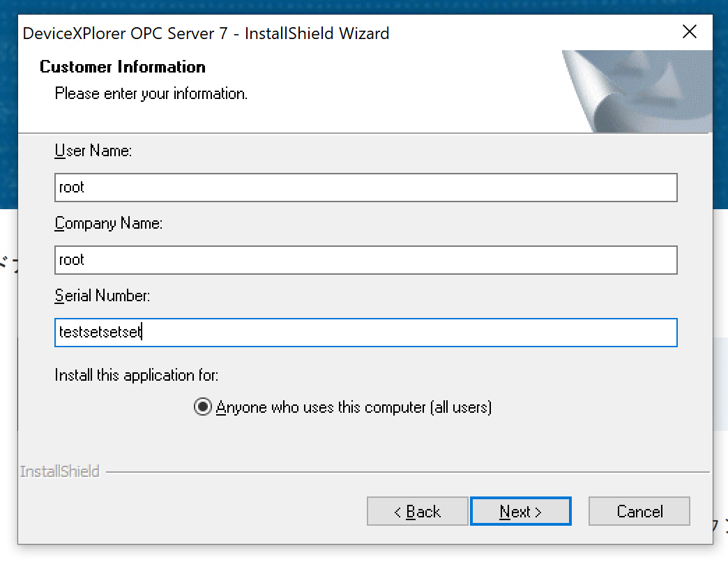Close the InstallShield Wizard window
Image resolution: width=728 pixels, height=562 pixels.
(x=690, y=31)
